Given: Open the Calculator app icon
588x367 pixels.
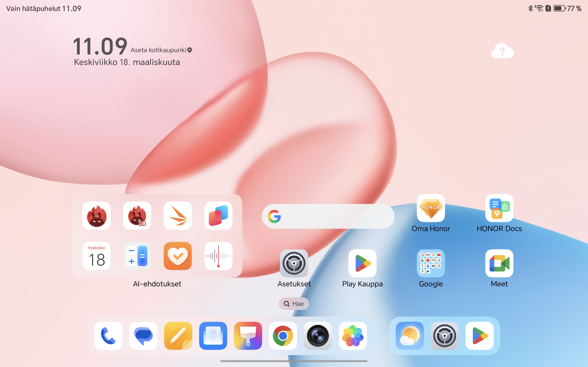Looking at the screenshot, I should click(x=137, y=256).
